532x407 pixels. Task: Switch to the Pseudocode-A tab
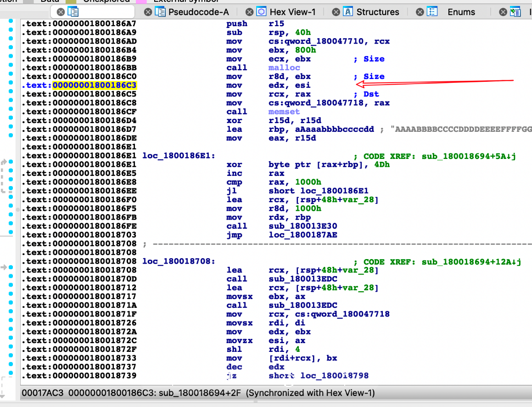pos(198,12)
